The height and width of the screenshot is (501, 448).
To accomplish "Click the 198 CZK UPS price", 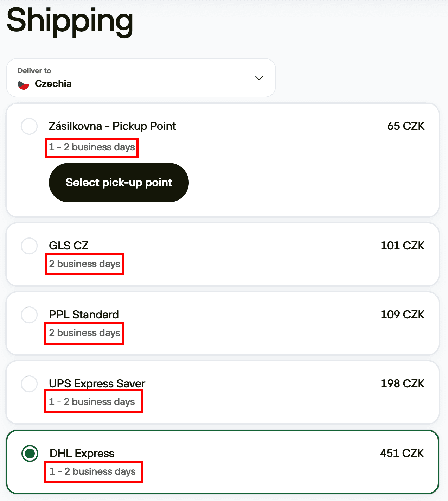I will [403, 384].
